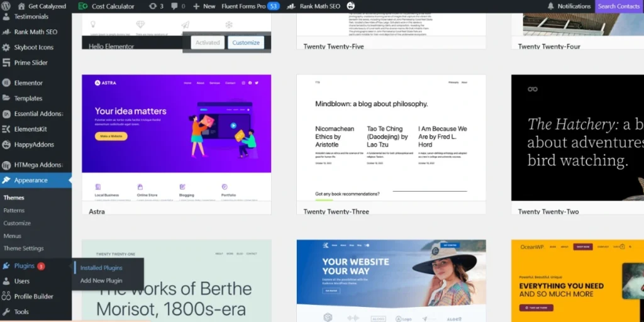Click the ElementsKit sidebar icon
The image size is (644, 322).
pos(6,129)
